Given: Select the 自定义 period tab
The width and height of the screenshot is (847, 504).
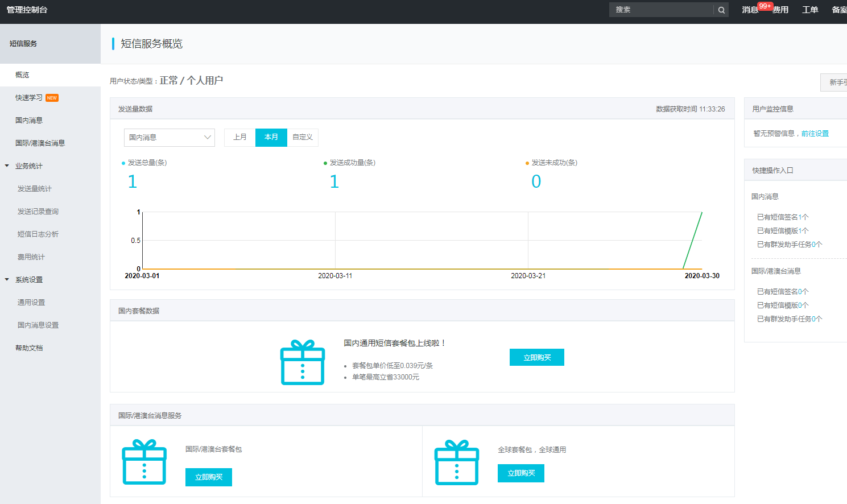Looking at the screenshot, I should coord(303,137).
